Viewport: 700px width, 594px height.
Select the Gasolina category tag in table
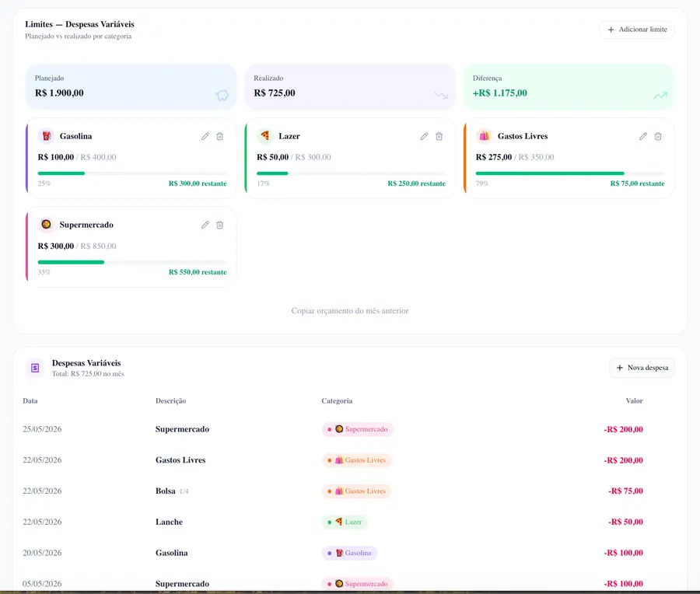[x=349, y=553]
